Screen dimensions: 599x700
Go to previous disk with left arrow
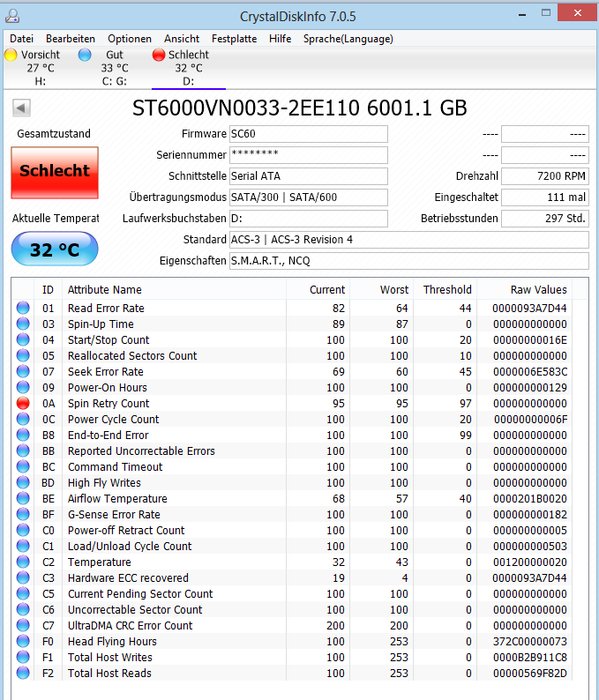(x=21, y=108)
